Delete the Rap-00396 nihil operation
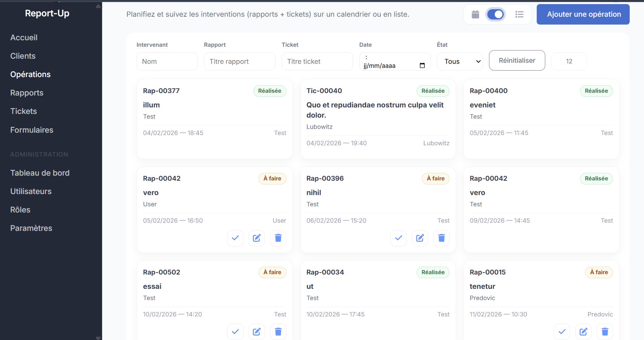This screenshot has height=340, width=644. (441, 238)
